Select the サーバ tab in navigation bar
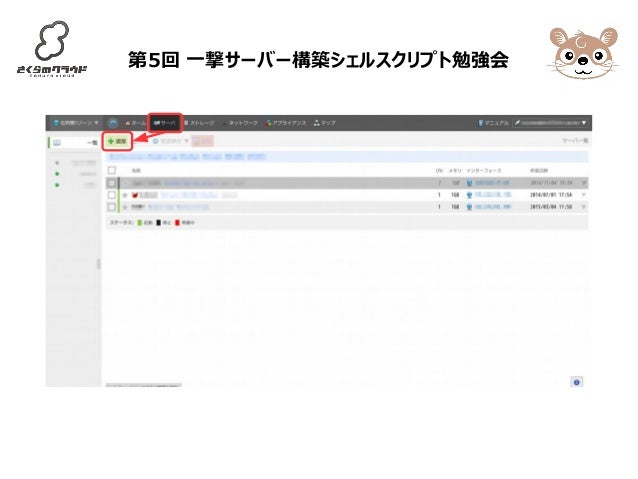 coord(165,123)
